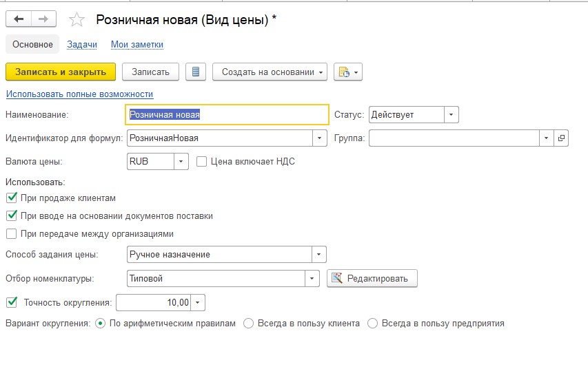Screen dimensions: 588x369
Task: Open the Валюта цены RUB dropdown
Action: 181,162
